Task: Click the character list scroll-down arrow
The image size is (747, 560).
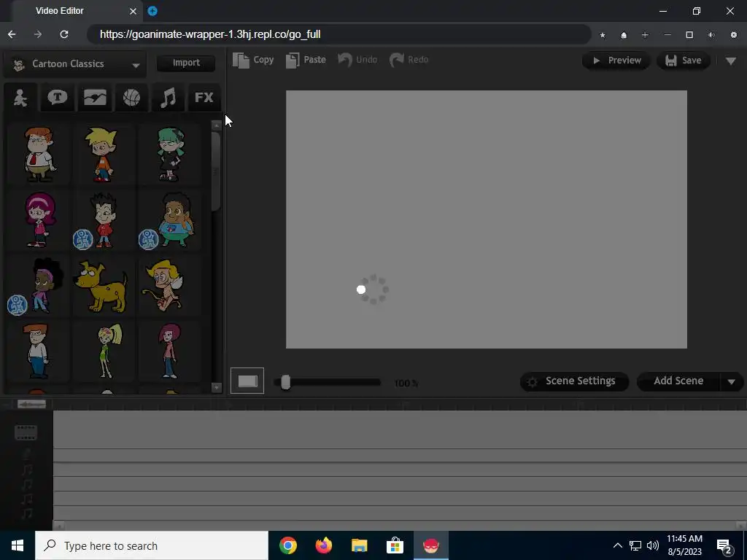Action: point(216,388)
